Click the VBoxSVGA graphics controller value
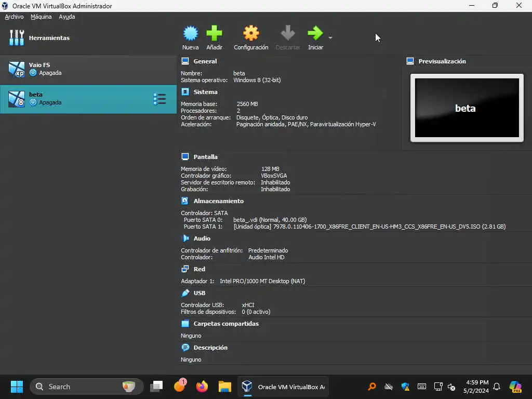Image resolution: width=532 pixels, height=399 pixels. [x=274, y=176]
